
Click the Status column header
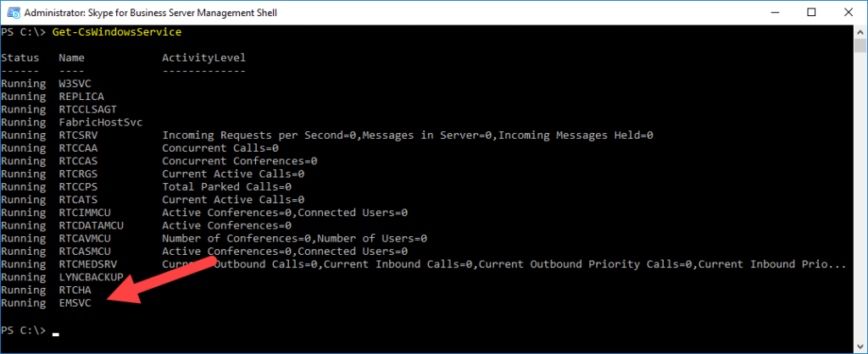[x=20, y=58]
